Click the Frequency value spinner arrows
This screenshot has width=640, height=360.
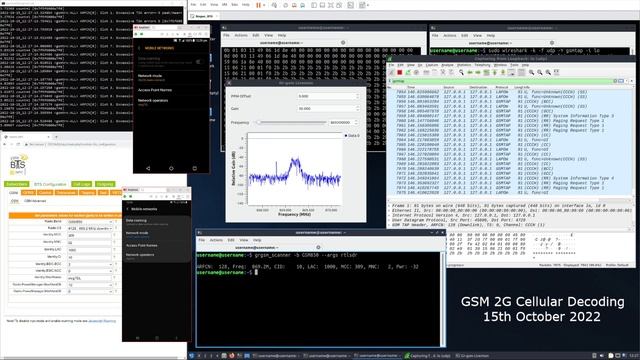pos(356,122)
